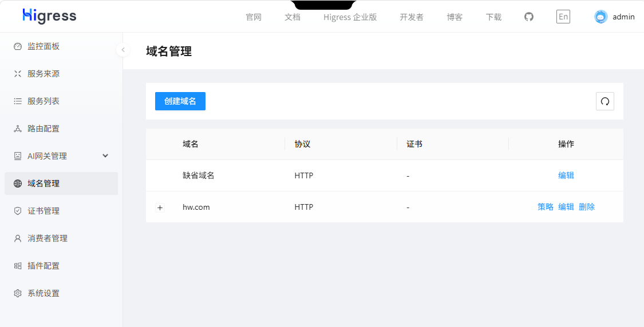This screenshot has width=644, height=327.
Task: Click the 证书 column header
Action: [414, 144]
